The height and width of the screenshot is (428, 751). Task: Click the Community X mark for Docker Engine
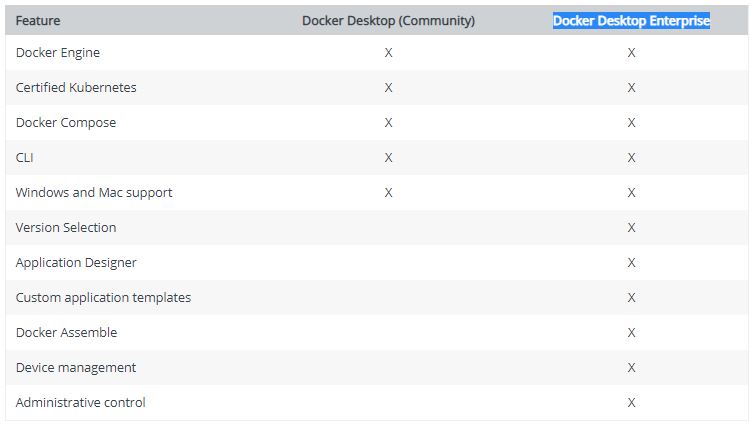[388, 52]
